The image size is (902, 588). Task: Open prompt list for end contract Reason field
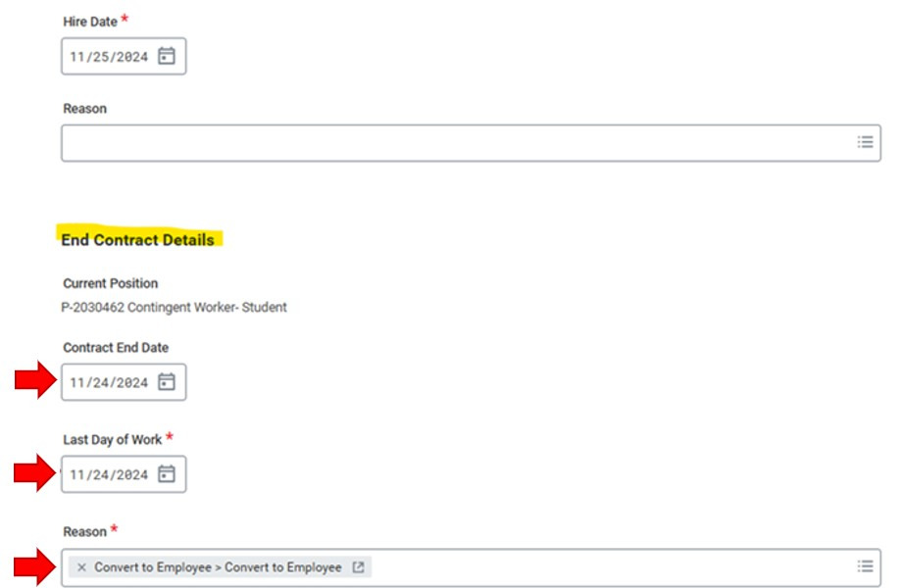(x=865, y=566)
